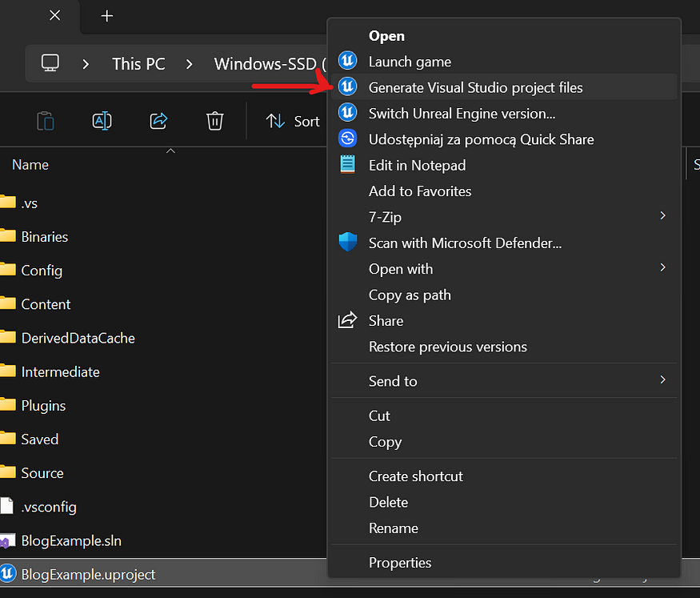Click the Rename icon in toolbar
700x598 pixels.
102,121
